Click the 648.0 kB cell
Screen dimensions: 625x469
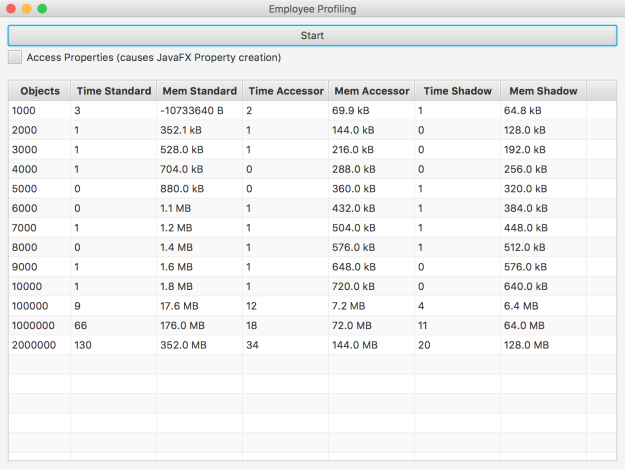coord(371,267)
